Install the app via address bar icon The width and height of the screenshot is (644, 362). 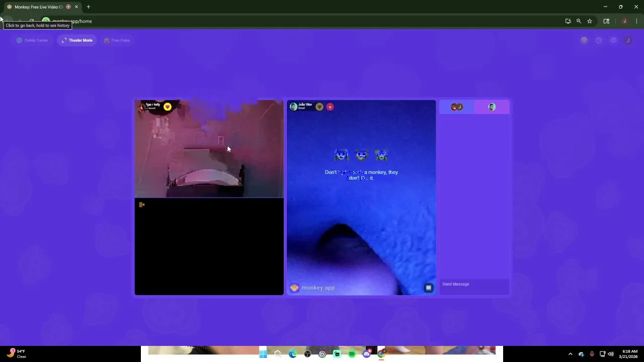click(568, 21)
